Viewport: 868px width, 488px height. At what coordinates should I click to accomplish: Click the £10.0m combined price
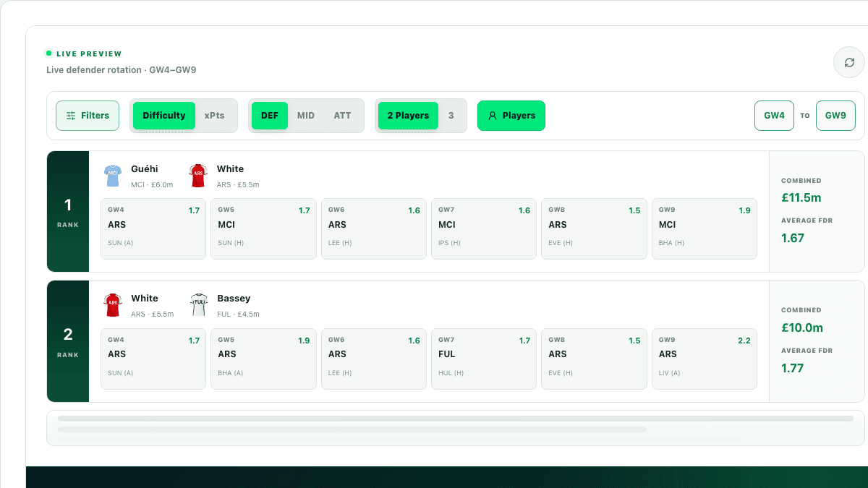point(802,328)
